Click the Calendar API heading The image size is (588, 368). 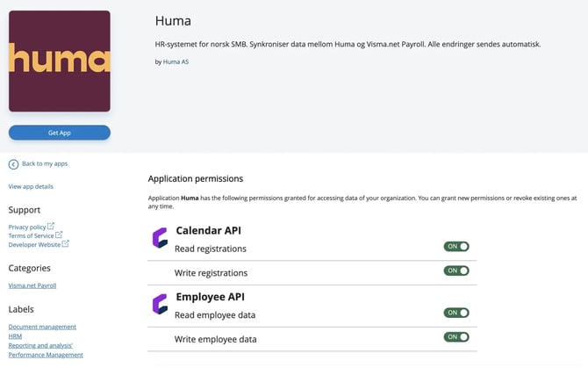(209, 230)
